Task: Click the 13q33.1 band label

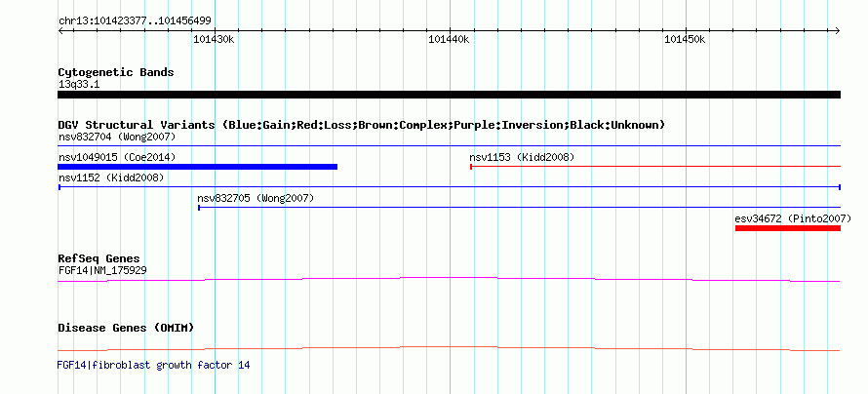Action: [x=79, y=84]
